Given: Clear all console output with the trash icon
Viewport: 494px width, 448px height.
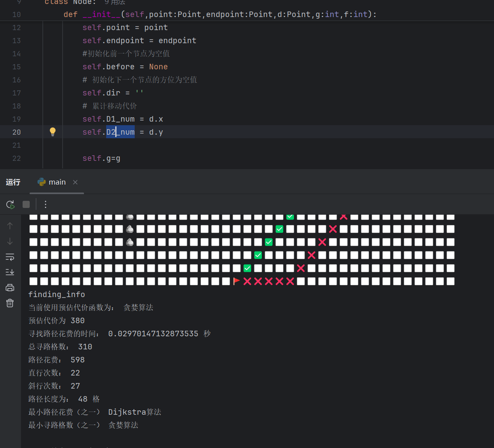Looking at the screenshot, I should (x=10, y=303).
